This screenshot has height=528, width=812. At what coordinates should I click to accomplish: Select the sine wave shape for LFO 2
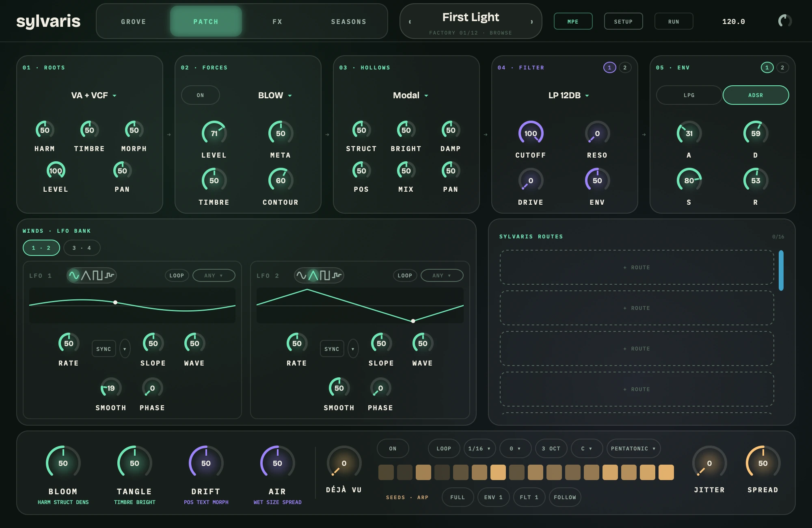(301, 275)
